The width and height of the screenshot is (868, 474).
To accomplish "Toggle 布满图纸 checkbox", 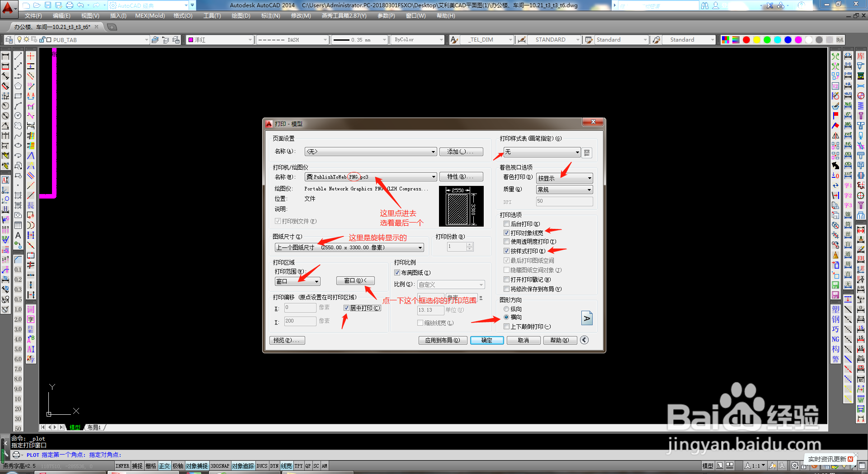I will click(x=397, y=273).
